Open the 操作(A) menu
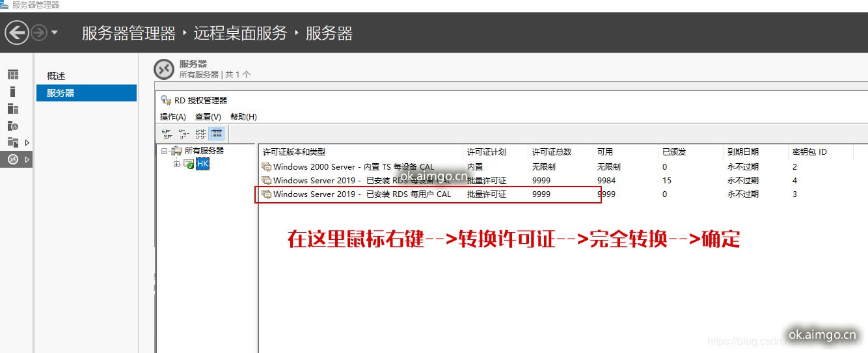 pyautogui.click(x=173, y=117)
